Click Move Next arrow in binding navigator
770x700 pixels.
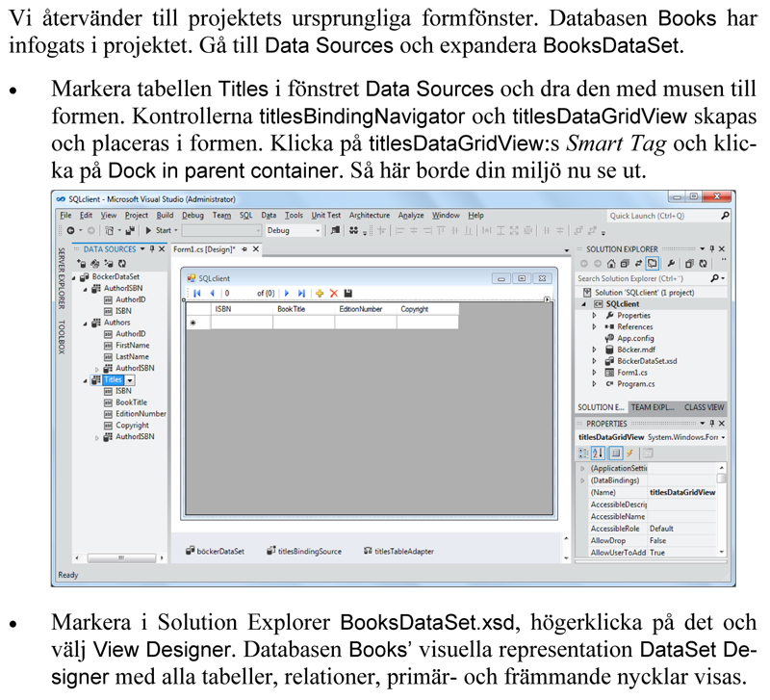tap(287, 293)
